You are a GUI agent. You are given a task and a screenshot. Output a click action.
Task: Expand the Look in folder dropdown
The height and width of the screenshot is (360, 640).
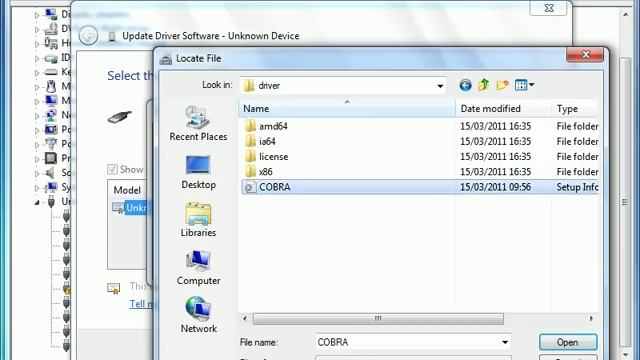tap(440, 86)
